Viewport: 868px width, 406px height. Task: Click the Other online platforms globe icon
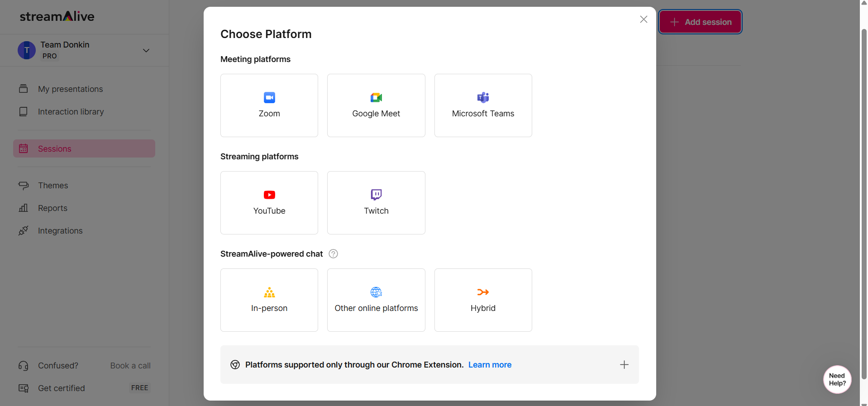376,292
